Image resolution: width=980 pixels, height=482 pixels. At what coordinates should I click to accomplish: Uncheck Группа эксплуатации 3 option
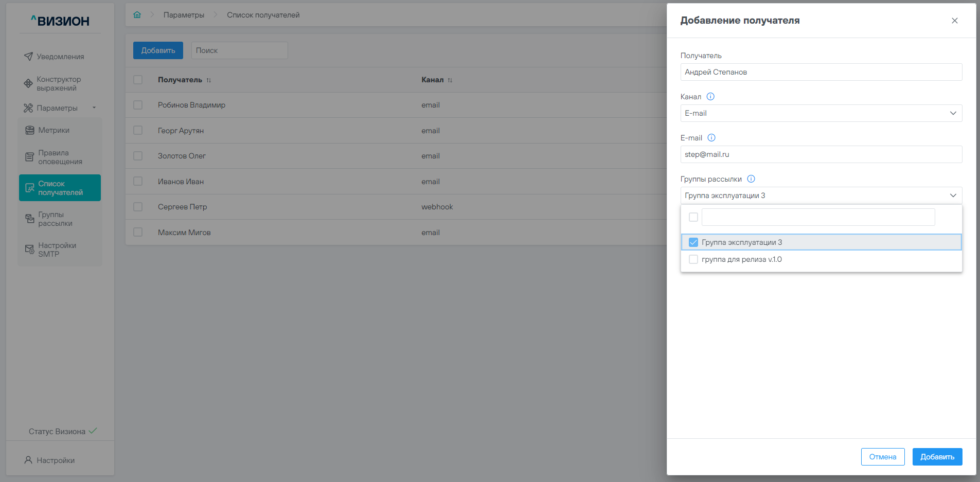click(x=693, y=242)
